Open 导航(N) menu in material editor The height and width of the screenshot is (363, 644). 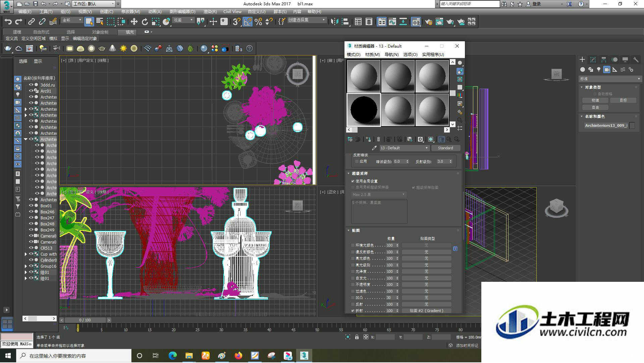point(391,55)
